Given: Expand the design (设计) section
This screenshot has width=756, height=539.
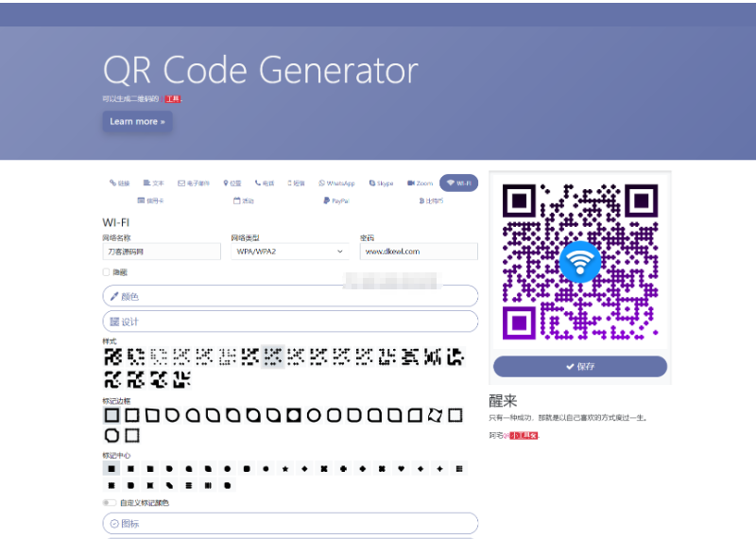Looking at the screenshot, I should pos(290,322).
